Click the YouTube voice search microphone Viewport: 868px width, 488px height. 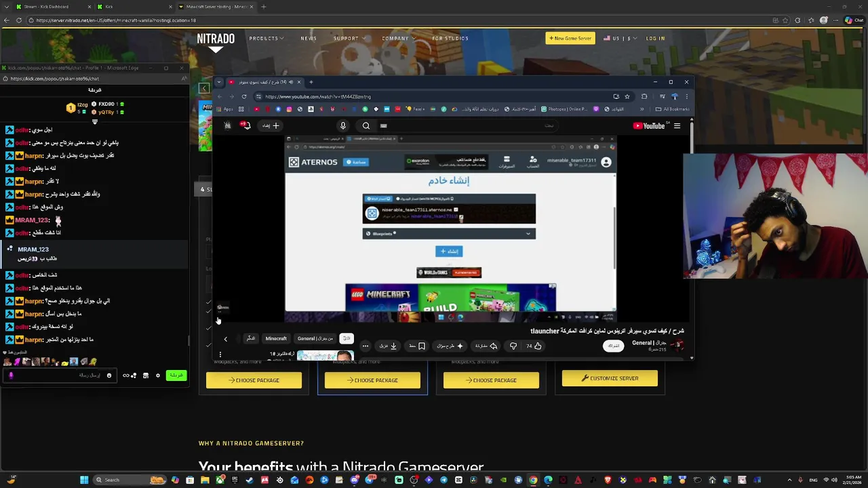click(343, 125)
